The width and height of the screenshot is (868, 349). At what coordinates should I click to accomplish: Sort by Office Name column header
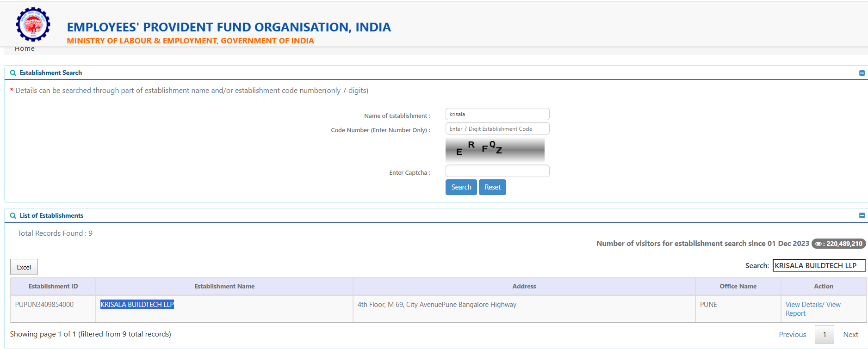[738, 287]
